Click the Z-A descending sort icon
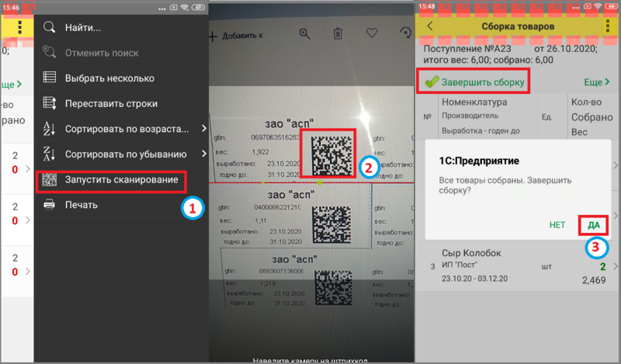The width and height of the screenshot is (621, 364). point(50,154)
